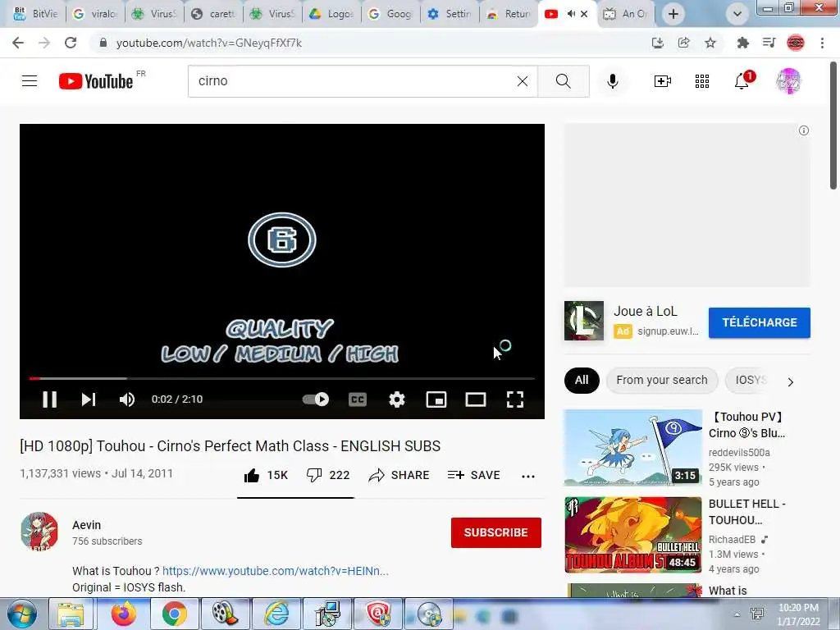840x630 pixels.
Task: Skip to the next video
Action: point(89,399)
